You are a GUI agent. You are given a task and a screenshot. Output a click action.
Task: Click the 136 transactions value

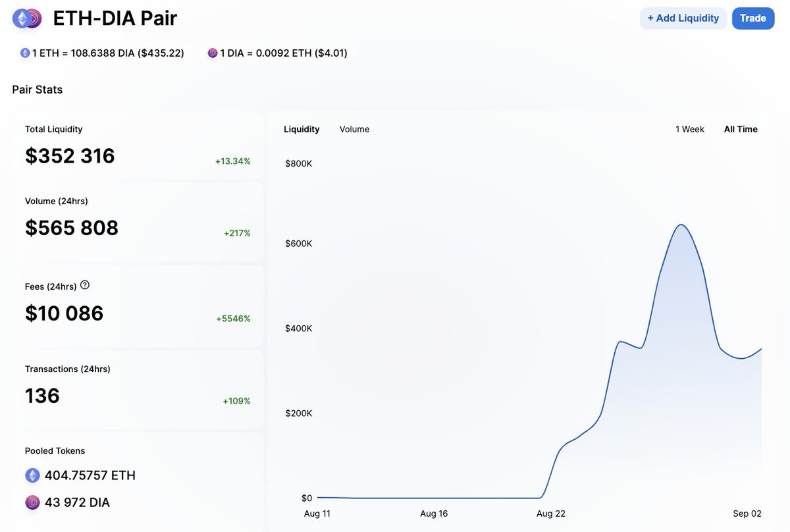click(42, 396)
